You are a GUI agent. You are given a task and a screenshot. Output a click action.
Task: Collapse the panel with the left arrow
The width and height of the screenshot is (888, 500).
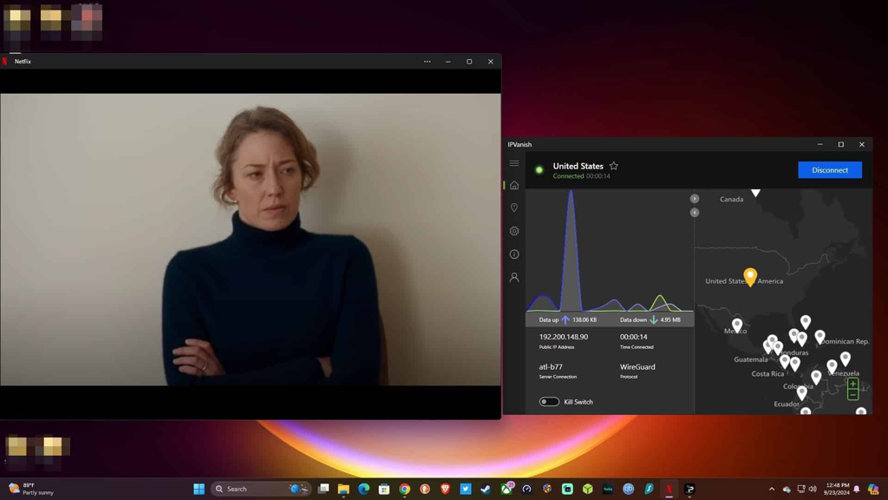point(694,212)
